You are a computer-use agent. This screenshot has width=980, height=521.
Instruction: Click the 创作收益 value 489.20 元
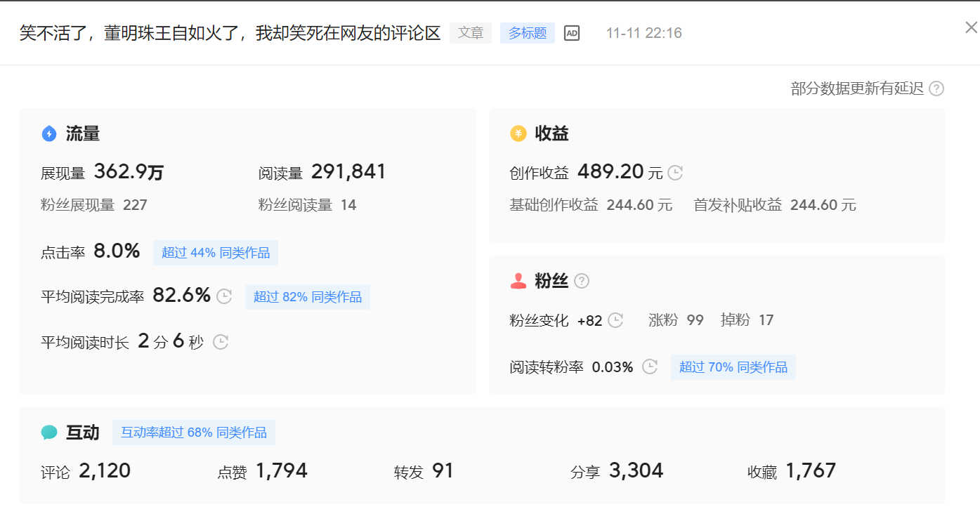click(620, 172)
